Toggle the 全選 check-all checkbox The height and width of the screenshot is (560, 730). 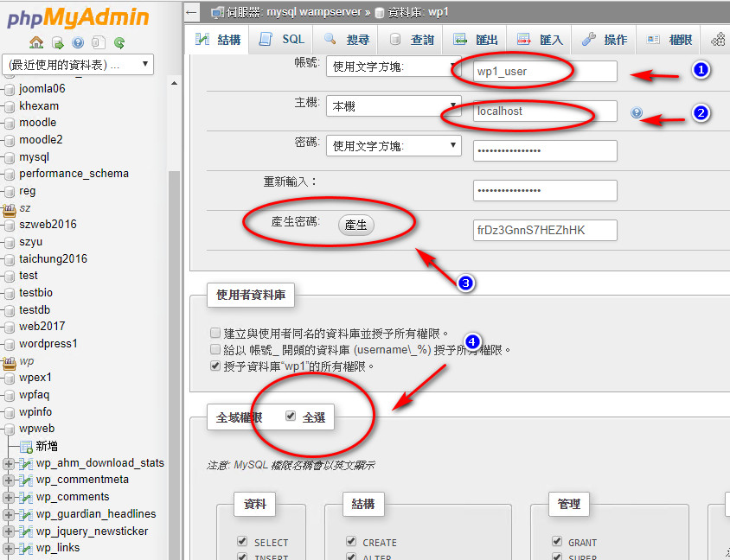coord(291,416)
